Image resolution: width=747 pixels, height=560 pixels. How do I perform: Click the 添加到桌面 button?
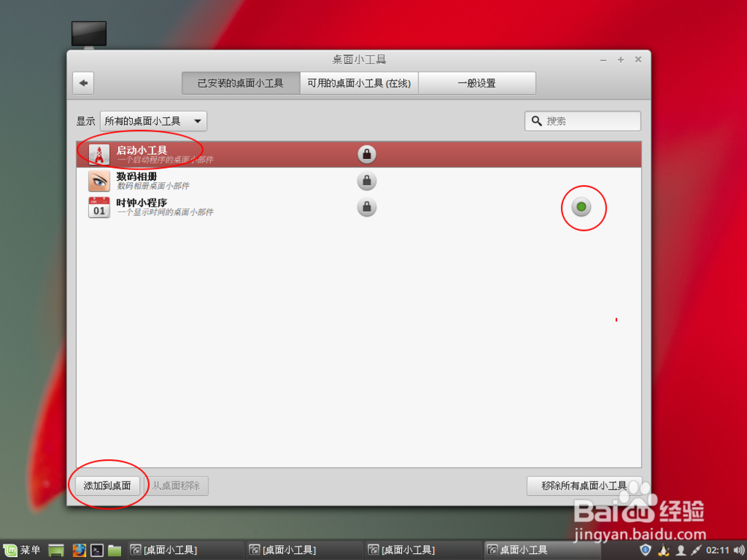coord(107,486)
